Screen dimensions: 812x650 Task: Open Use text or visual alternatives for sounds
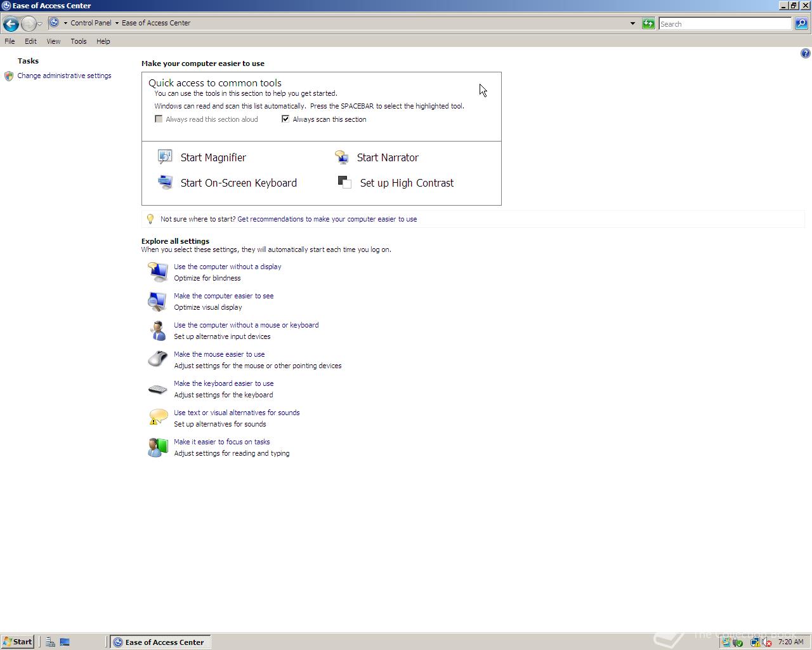[237, 413]
